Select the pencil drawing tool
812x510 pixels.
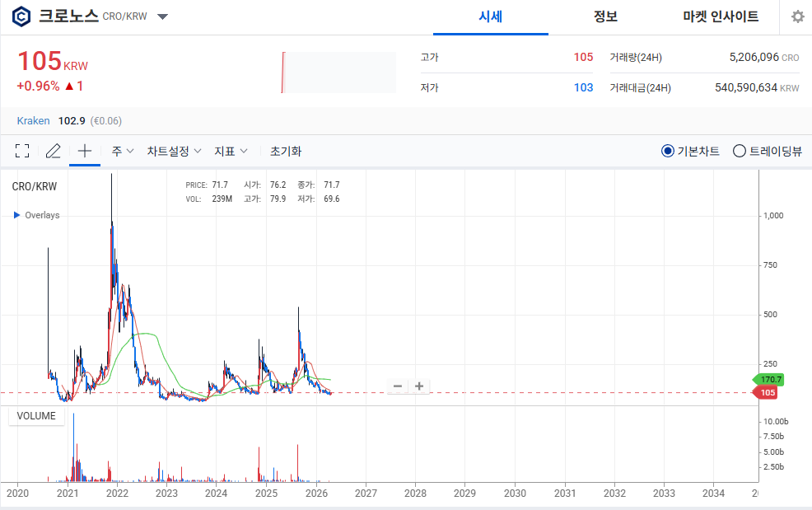[54, 151]
